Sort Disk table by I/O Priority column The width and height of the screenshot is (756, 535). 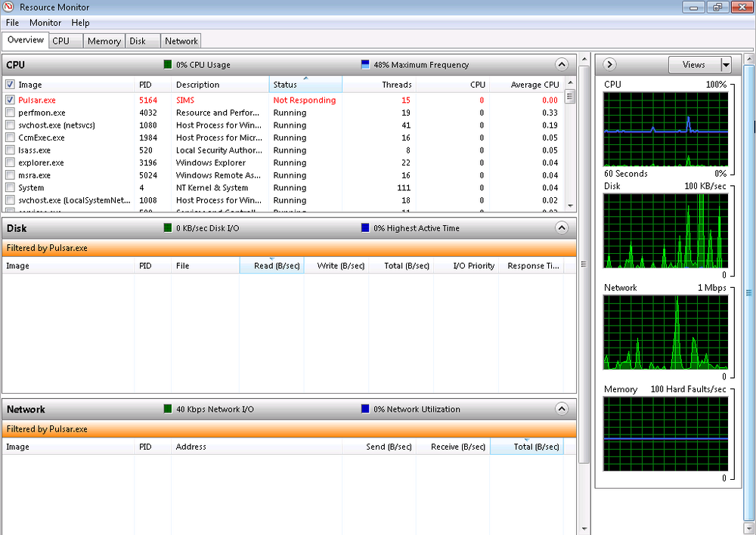pyautogui.click(x=466, y=265)
